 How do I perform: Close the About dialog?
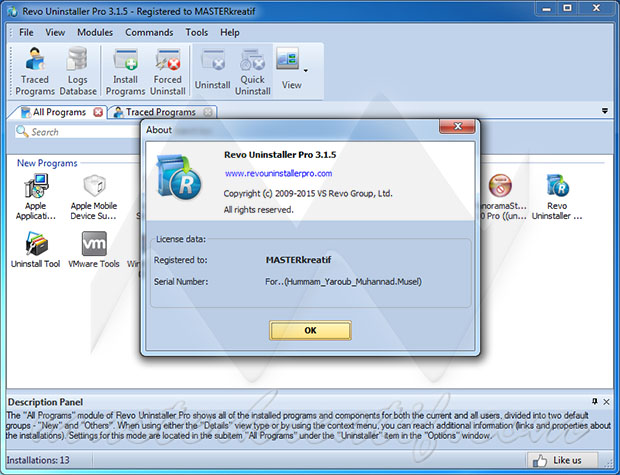pos(457,126)
